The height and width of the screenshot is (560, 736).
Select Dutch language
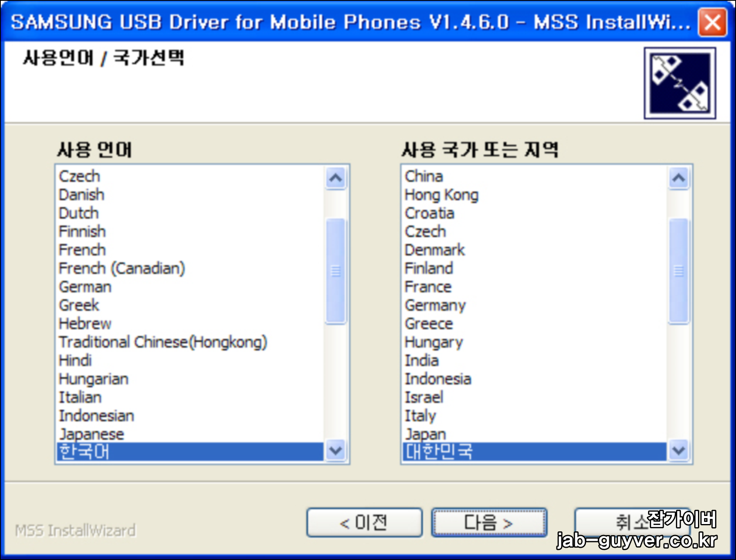tap(191, 213)
